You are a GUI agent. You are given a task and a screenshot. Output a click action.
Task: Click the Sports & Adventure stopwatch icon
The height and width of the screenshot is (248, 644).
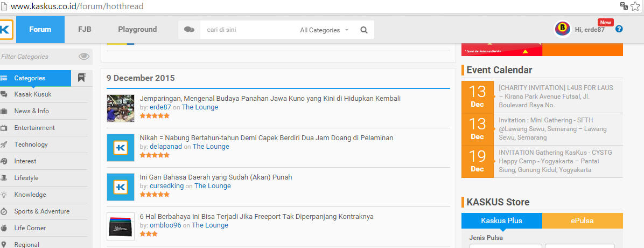(x=4, y=211)
